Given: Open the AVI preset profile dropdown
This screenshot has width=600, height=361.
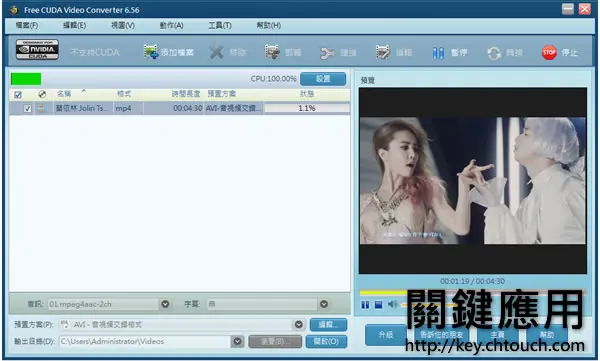Looking at the screenshot, I should click(298, 325).
